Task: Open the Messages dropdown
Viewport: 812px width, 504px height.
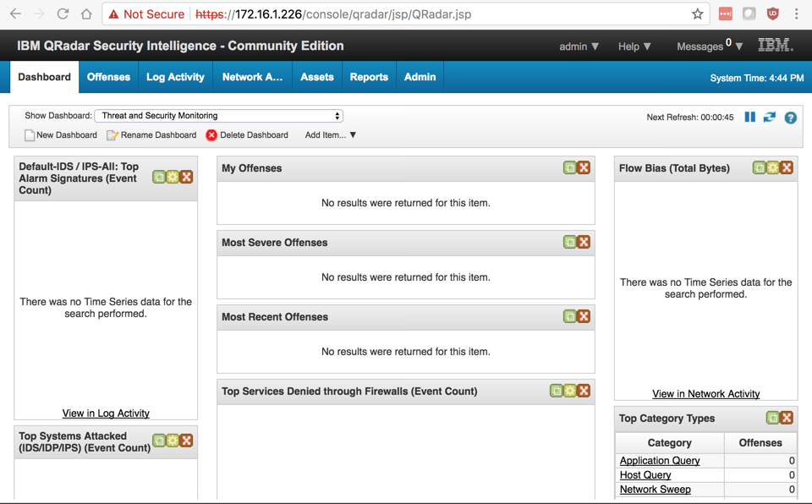Action: pos(710,46)
